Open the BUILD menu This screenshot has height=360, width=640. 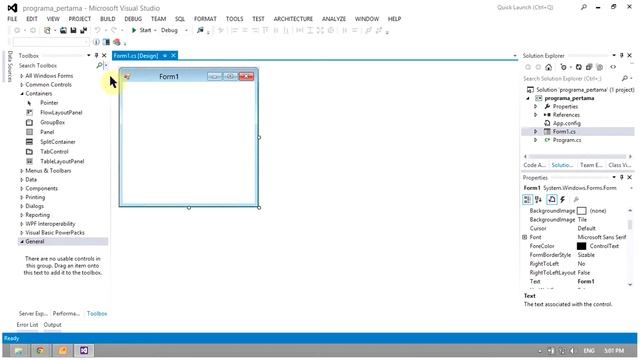(108, 19)
